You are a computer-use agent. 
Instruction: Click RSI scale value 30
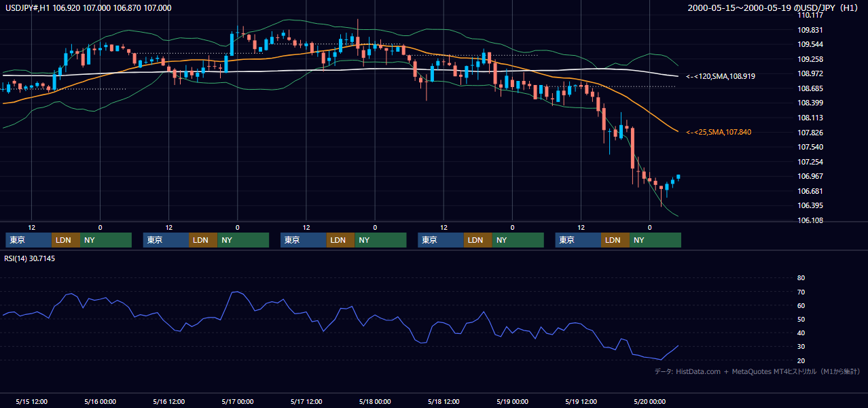(801, 347)
